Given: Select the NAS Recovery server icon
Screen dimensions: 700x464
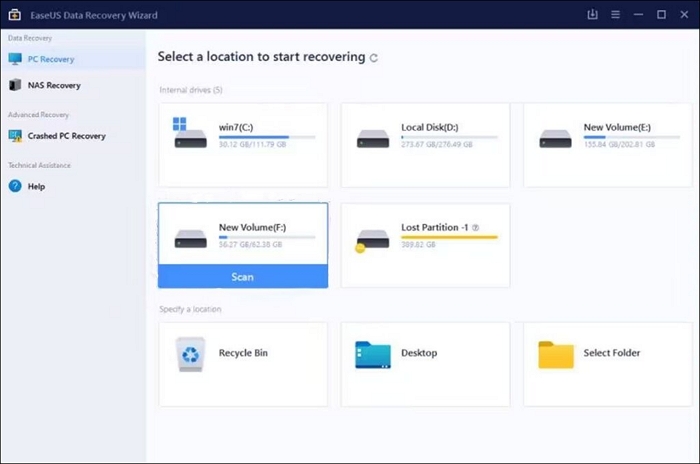Looking at the screenshot, I should click(15, 85).
